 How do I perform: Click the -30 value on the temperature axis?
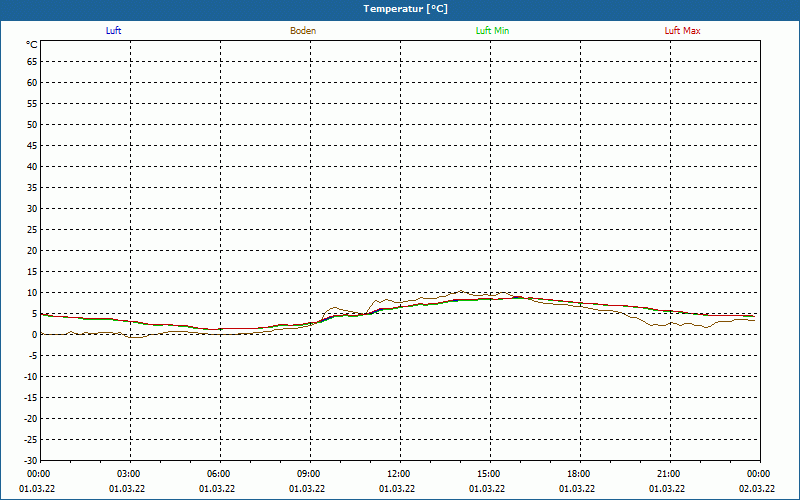(x=31, y=461)
